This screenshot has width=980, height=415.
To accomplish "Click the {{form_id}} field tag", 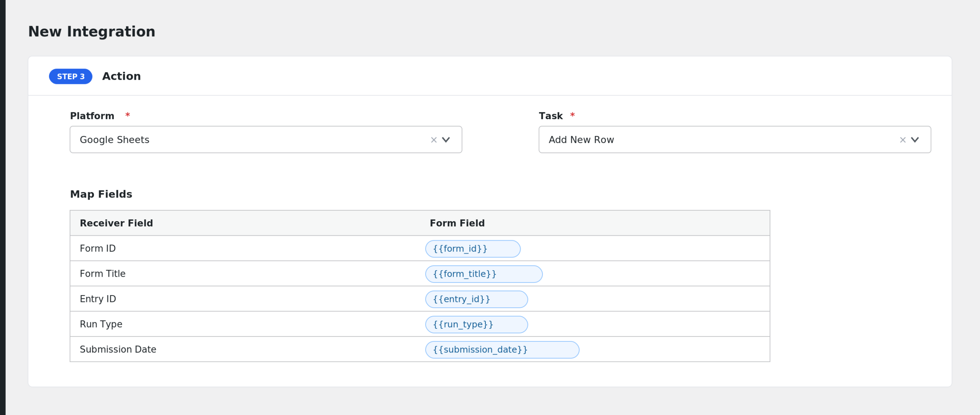I will pyautogui.click(x=473, y=249).
